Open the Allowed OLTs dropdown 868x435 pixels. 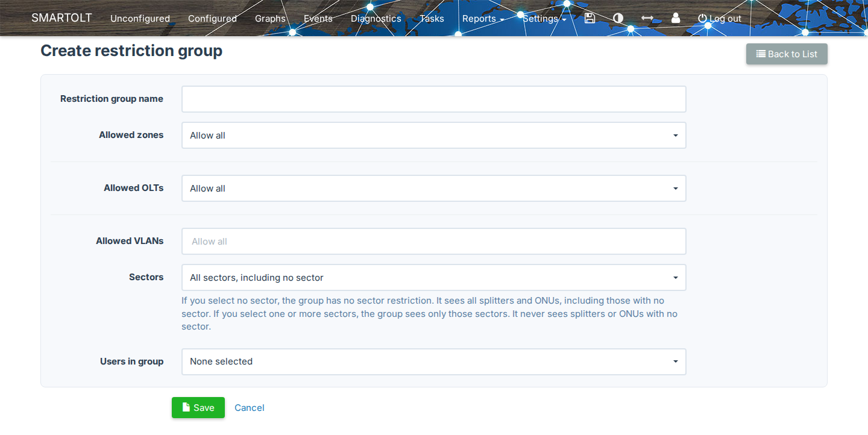pyautogui.click(x=434, y=188)
